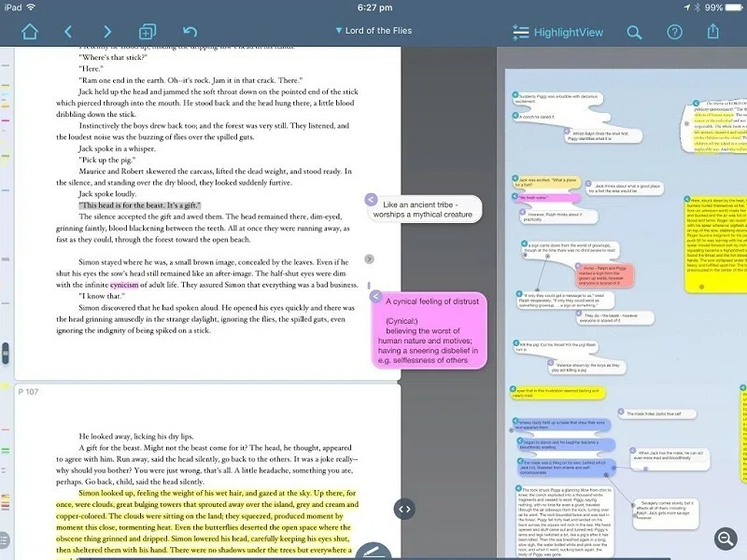Tap link icon on 'Jack was excited' excerpt
Screen dimensions: 747x560
[x=515, y=178]
